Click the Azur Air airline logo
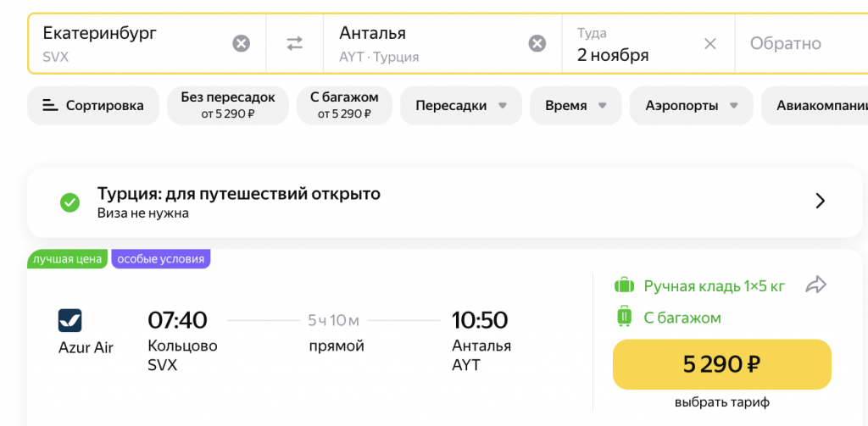 (x=70, y=320)
